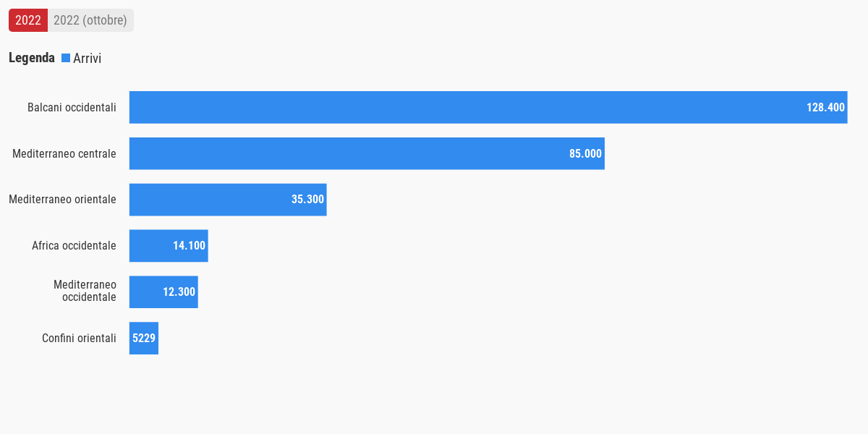Select the Mediterraneo centrale bar

point(367,153)
